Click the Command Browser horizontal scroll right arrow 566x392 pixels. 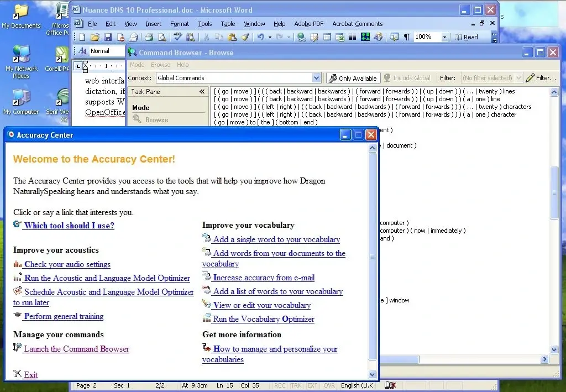(545, 359)
